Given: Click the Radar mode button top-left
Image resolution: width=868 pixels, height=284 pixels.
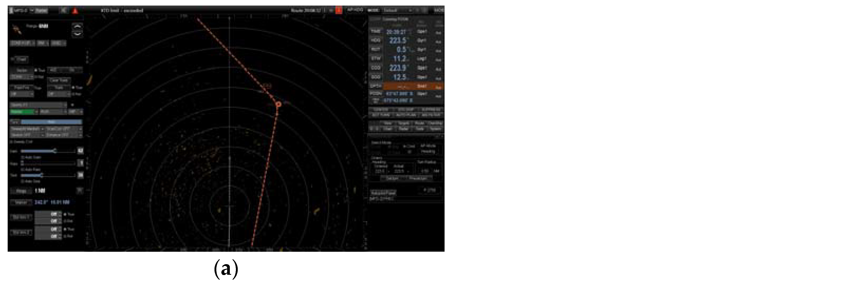Looking at the screenshot, I should click(x=41, y=11).
